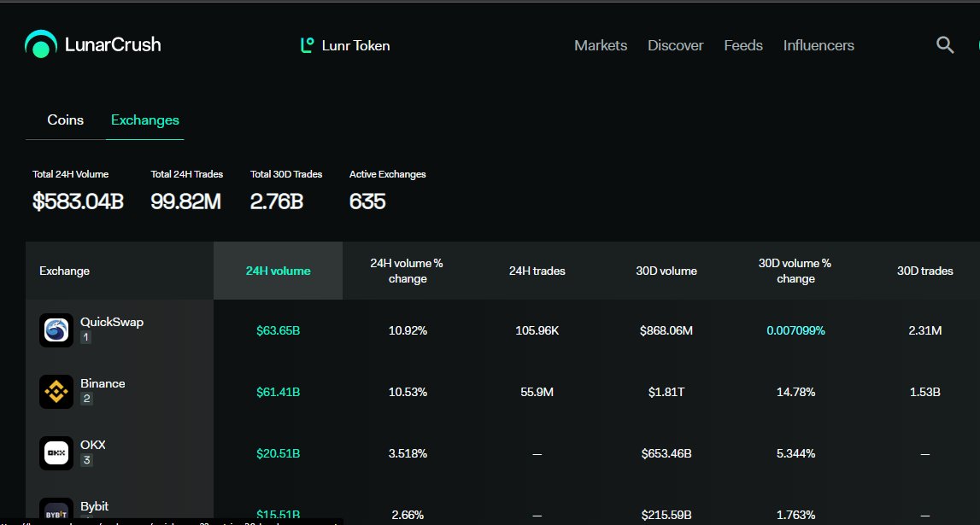Viewport: 980px width, 525px height.
Task: Sort by 24H volume % change header
Action: 407,271
